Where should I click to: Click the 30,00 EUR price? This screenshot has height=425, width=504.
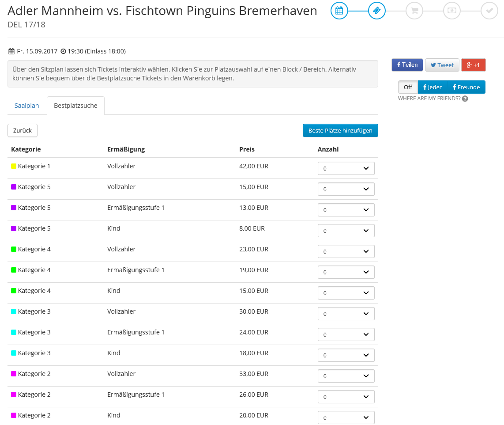tap(254, 311)
